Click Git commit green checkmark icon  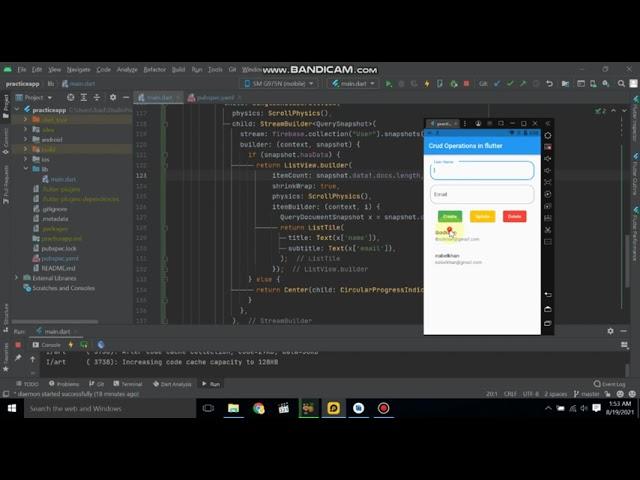[x=510, y=84]
